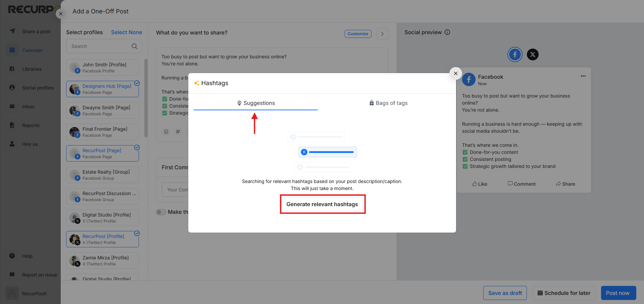Click Report an Issue in sidebar
644x304 pixels.
pos(40,275)
